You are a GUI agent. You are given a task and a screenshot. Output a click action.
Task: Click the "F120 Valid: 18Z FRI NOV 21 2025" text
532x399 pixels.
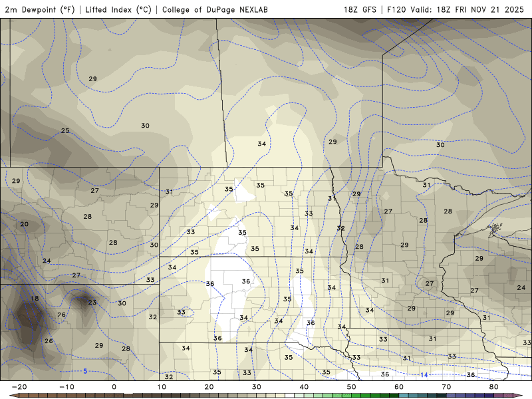pyautogui.click(x=456, y=9)
